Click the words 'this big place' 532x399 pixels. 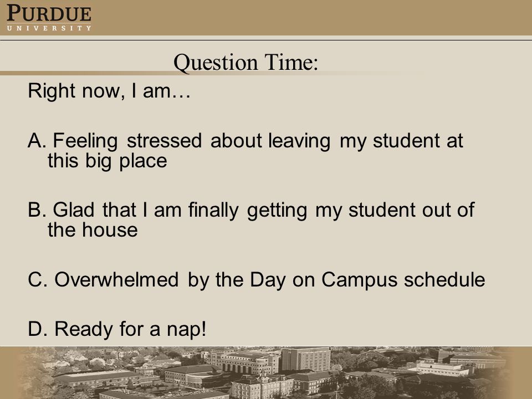pyautogui.click(x=107, y=161)
